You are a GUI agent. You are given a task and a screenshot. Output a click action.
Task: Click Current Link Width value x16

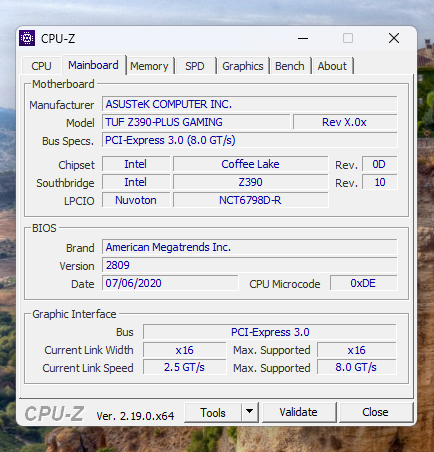(x=184, y=350)
